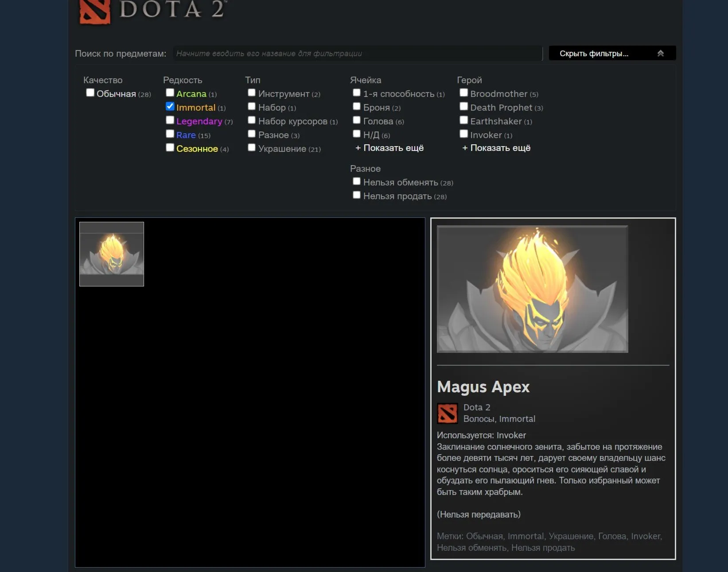Enable the Сезонное rarity checkbox
728x572 pixels.
pyautogui.click(x=170, y=147)
